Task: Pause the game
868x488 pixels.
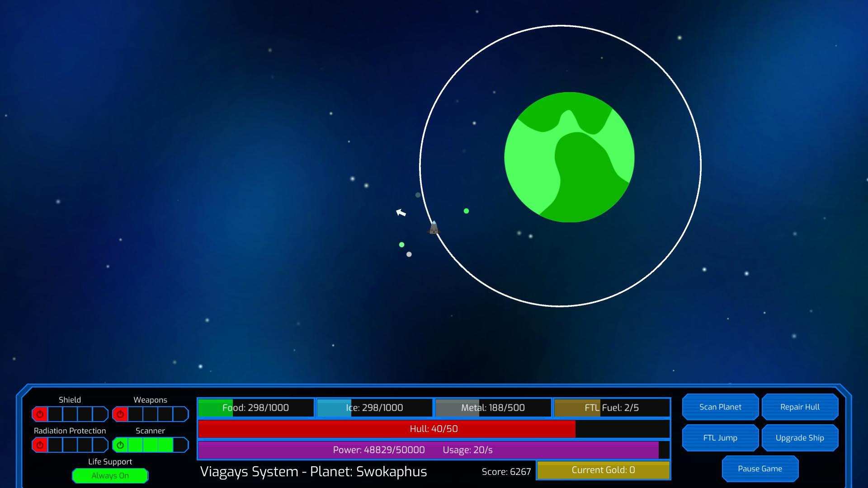Action: click(760, 469)
